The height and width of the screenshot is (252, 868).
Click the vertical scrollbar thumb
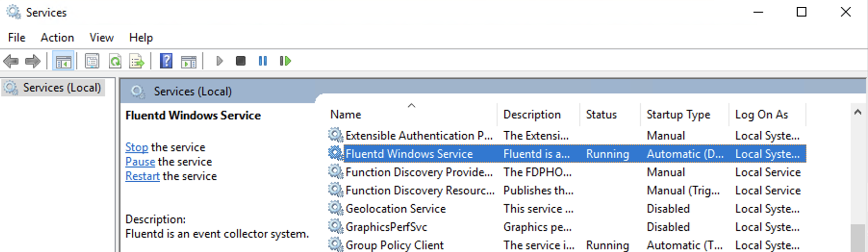(x=857, y=238)
